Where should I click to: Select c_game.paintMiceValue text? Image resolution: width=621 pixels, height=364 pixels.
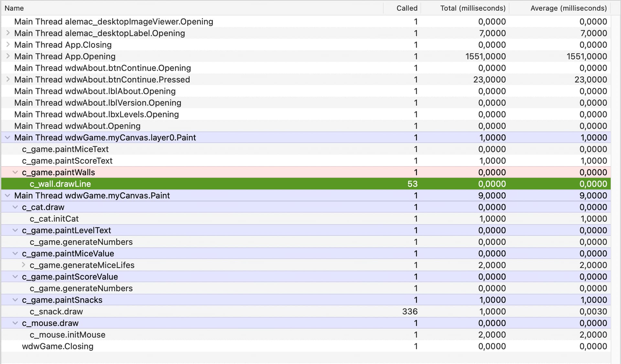tap(68, 254)
